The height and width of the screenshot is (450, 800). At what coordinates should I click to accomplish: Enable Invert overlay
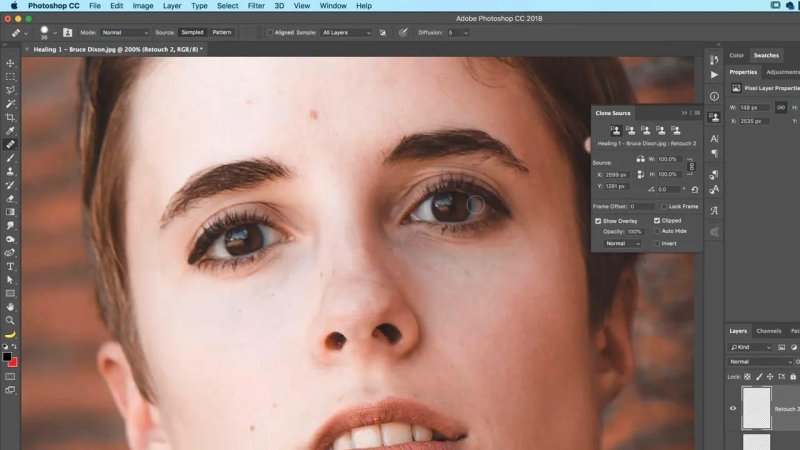point(657,243)
